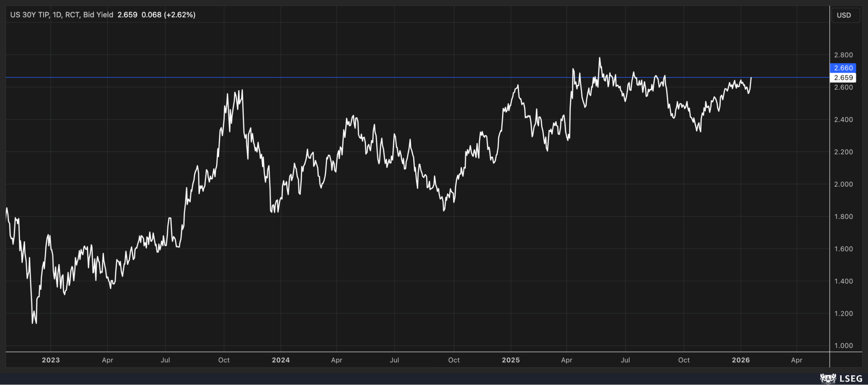Click the LSEG logo icon
Viewport: 868px width, 385px height.
(x=828, y=378)
